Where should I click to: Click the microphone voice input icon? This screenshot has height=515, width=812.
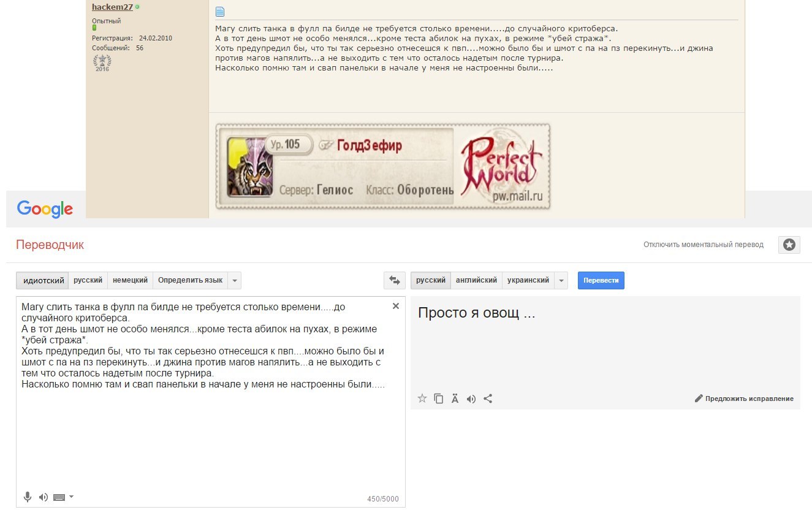click(28, 497)
